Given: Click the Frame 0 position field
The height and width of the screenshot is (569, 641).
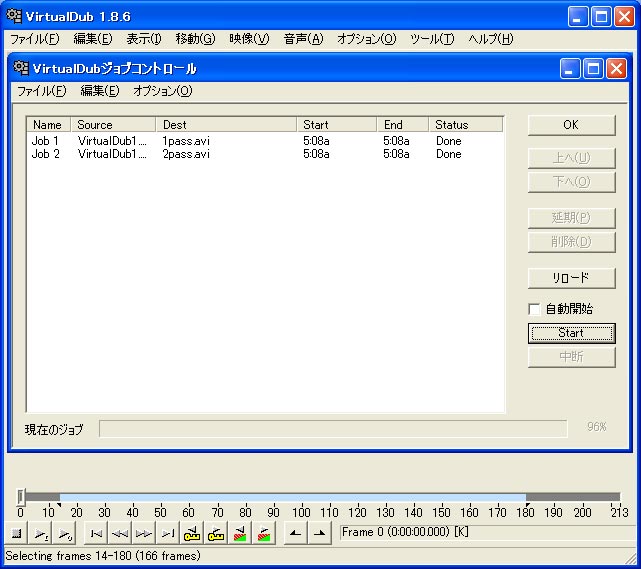Looking at the screenshot, I should pos(489,532).
